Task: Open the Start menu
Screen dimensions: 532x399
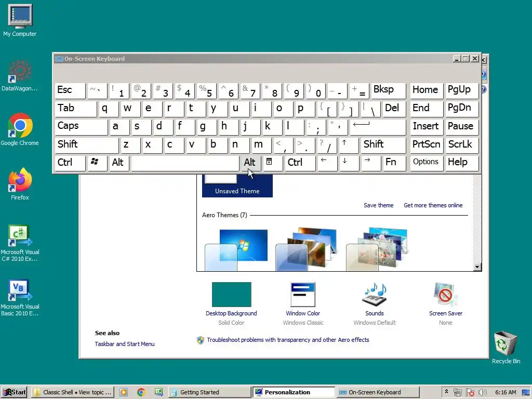Action: [x=14, y=392]
